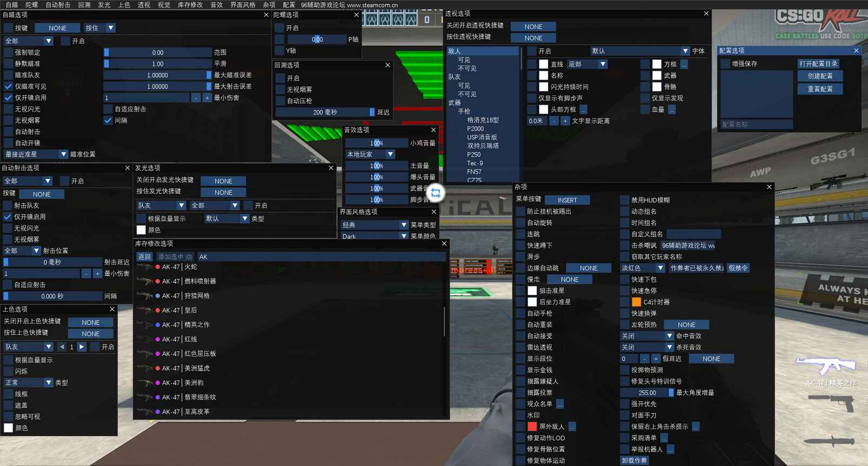The width and height of the screenshot is (868, 466).
Task: Click the blue circular swap icon
Action: tap(436, 193)
